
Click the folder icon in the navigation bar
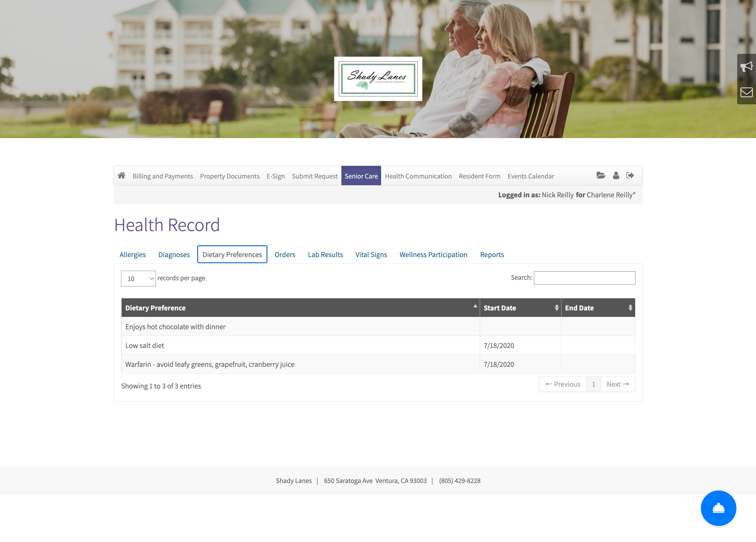pyautogui.click(x=601, y=176)
